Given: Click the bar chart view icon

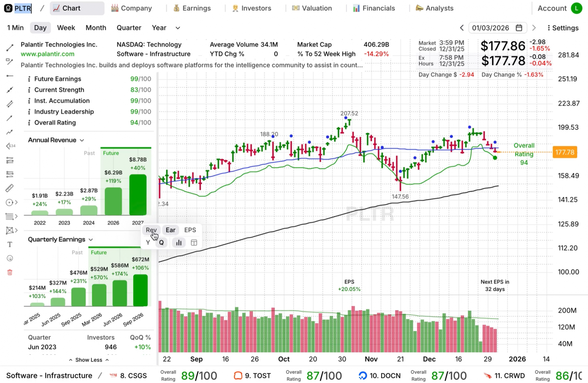Looking at the screenshot, I should click(179, 243).
